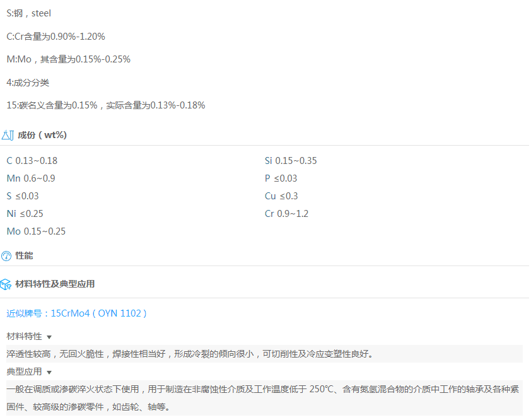Select the Cr 0.9~1.2 composition value
This screenshot has width=531, height=420.
[286, 214]
